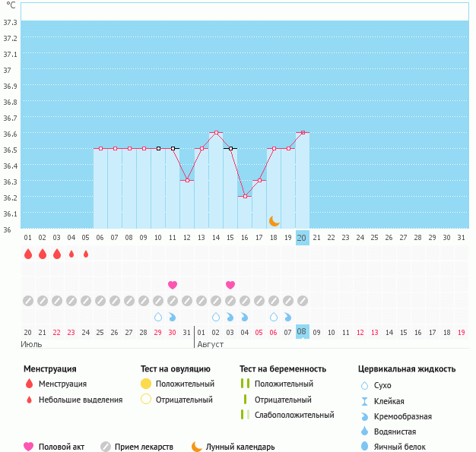Select the highlighted date 08 in August row
Viewport: 476px width, 452px height.
click(x=302, y=332)
